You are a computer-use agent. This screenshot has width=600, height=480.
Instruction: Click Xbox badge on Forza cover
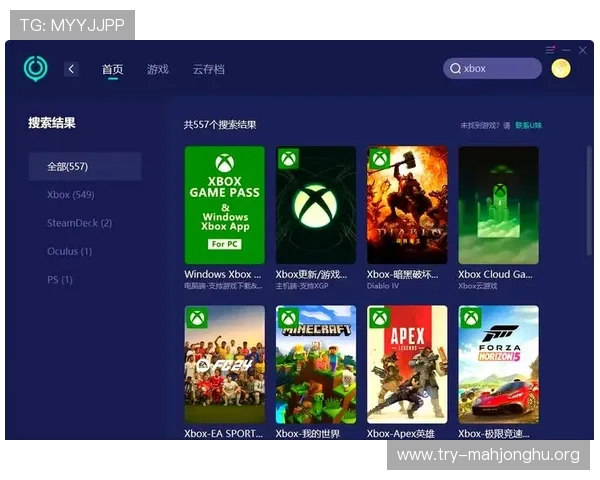[x=471, y=317]
